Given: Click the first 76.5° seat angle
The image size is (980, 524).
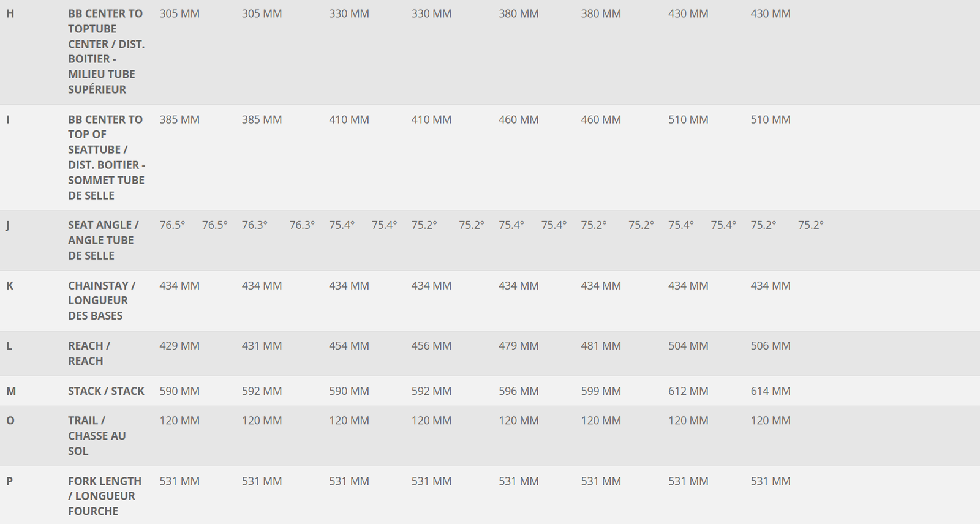Looking at the screenshot, I should coord(172,225).
